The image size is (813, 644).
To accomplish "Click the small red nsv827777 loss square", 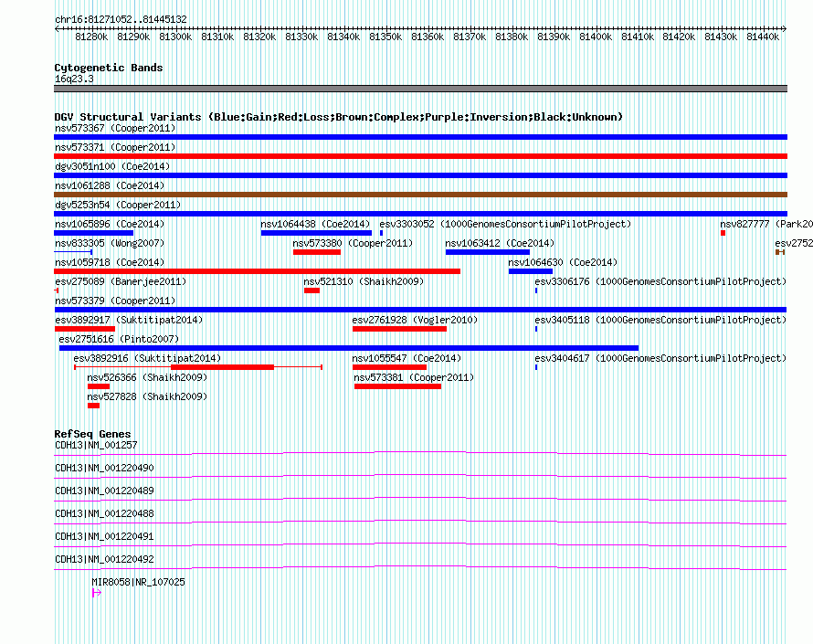I will [723, 233].
